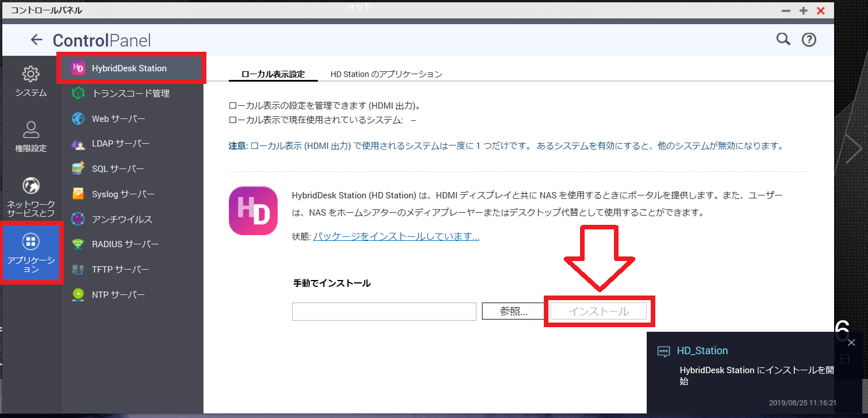Click the HD_Station notification title

pos(702,351)
